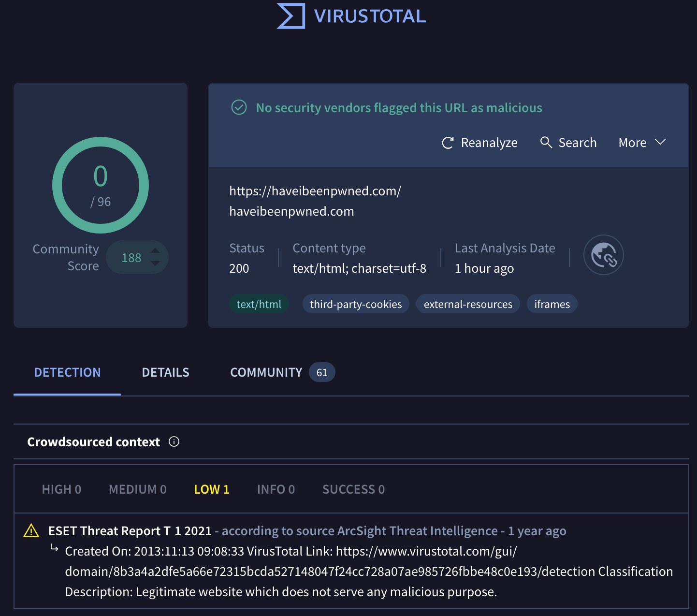Open the globe link icon for the URL
This screenshot has height=616, width=697.
pos(603,255)
